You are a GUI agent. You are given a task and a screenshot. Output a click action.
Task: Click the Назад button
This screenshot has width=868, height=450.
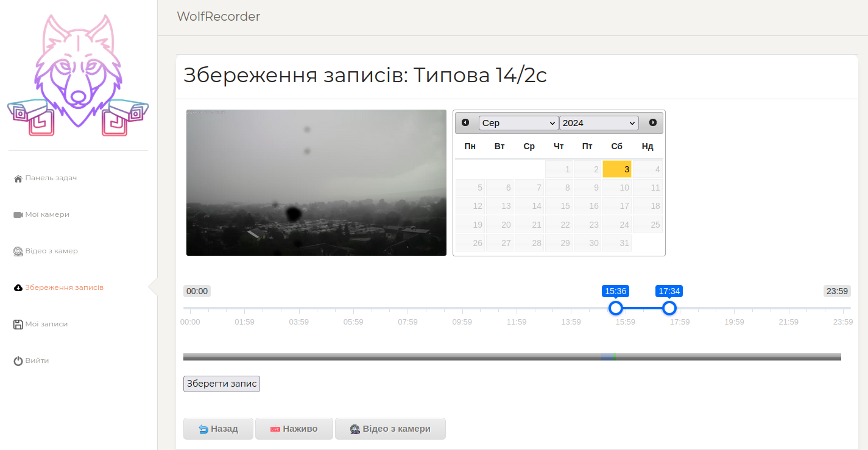218,429
